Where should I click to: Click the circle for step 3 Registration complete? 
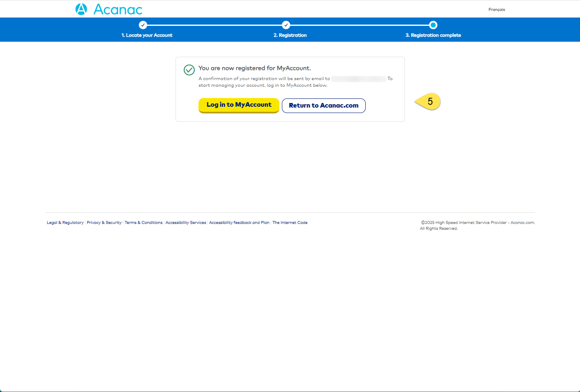(x=433, y=25)
